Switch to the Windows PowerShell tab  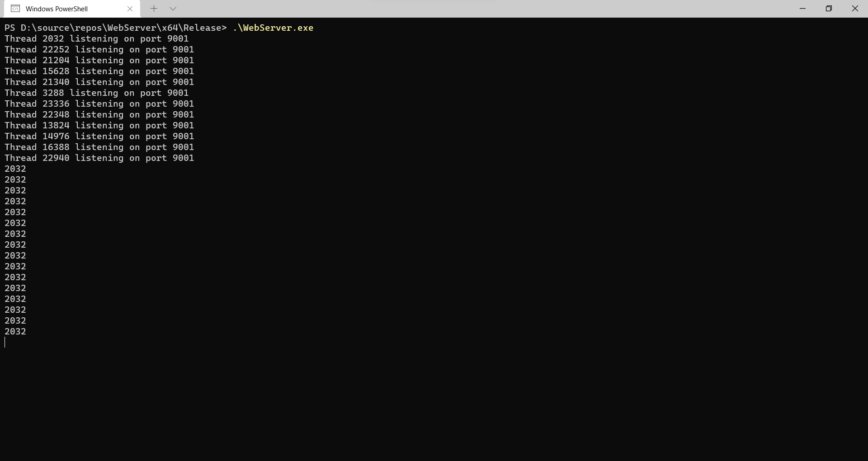pos(57,9)
